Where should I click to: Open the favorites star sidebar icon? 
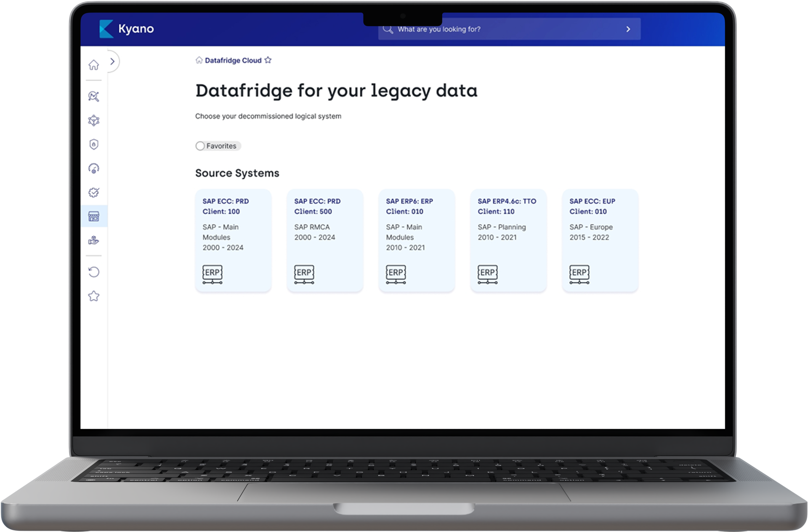point(93,296)
